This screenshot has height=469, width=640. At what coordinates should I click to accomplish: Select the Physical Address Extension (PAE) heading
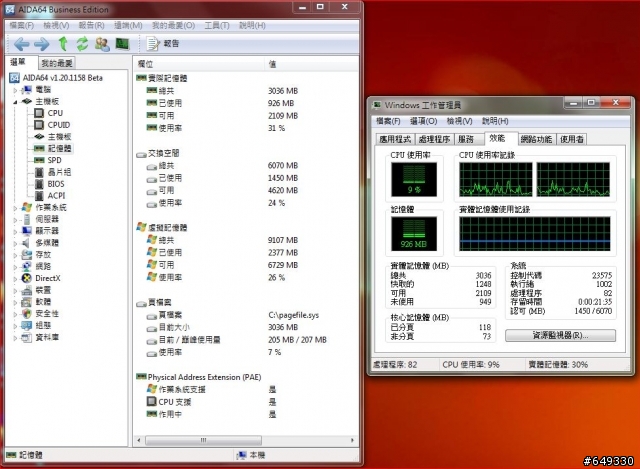pyautogui.click(x=204, y=377)
